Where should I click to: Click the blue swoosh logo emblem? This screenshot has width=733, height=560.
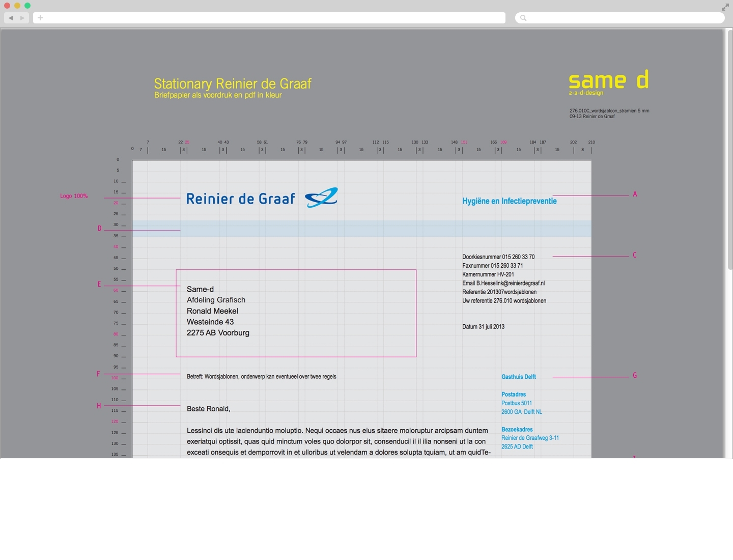pyautogui.click(x=321, y=198)
